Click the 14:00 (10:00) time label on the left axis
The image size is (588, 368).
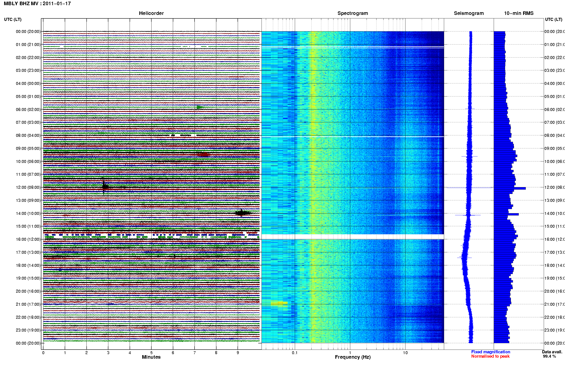pos(28,213)
